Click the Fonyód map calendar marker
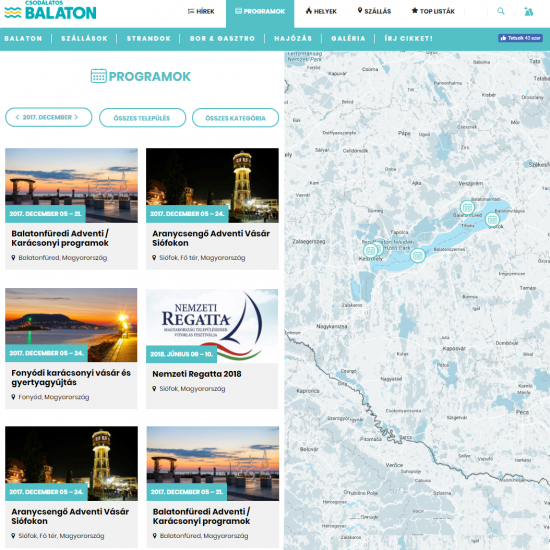This screenshot has width=550, height=550. [x=417, y=255]
